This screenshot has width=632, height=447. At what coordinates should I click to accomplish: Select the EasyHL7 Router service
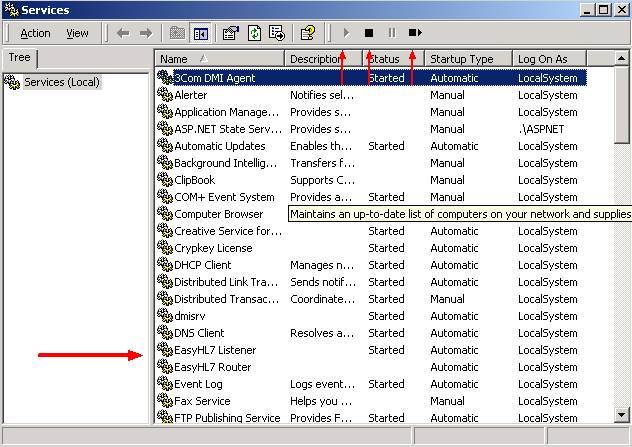[x=371, y=367]
